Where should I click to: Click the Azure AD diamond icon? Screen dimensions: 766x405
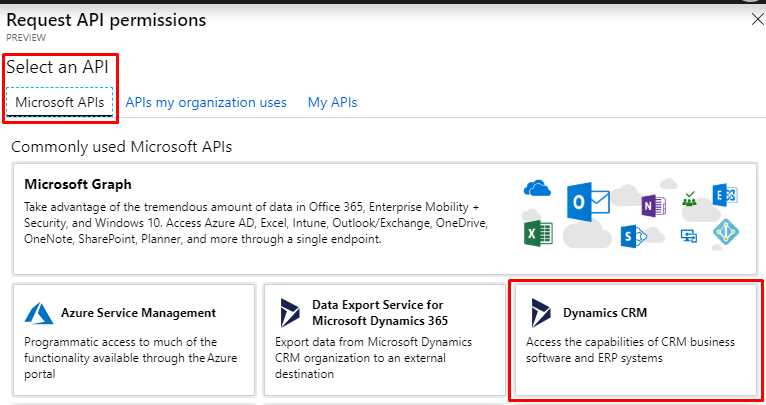725,232
